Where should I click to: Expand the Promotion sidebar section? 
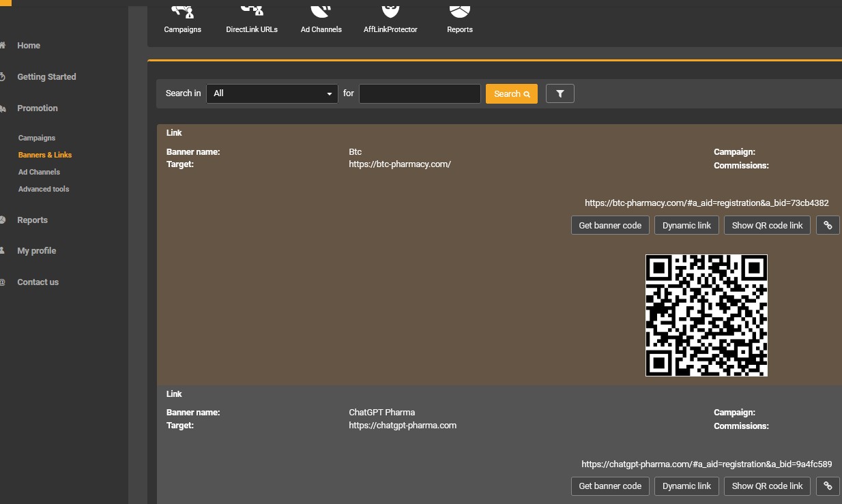click(x=38, y=108)
